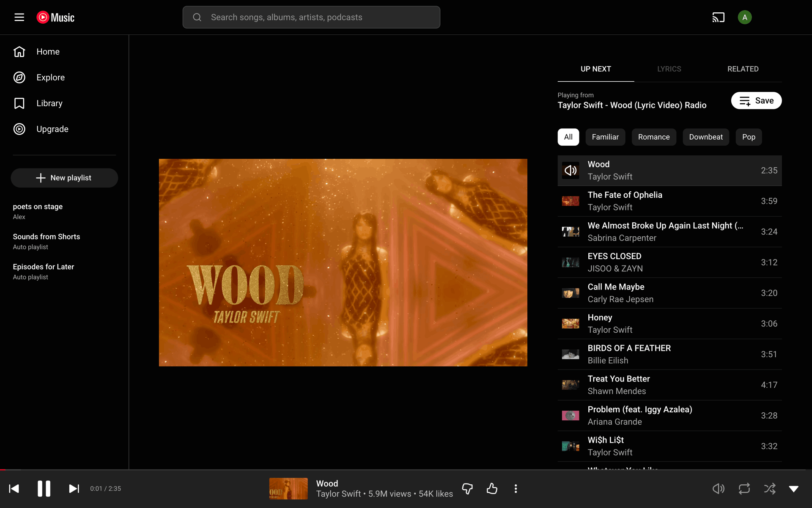Select the Familiar filter chip
This screenshot has width=812, height=508.
[x=605, y=137]
